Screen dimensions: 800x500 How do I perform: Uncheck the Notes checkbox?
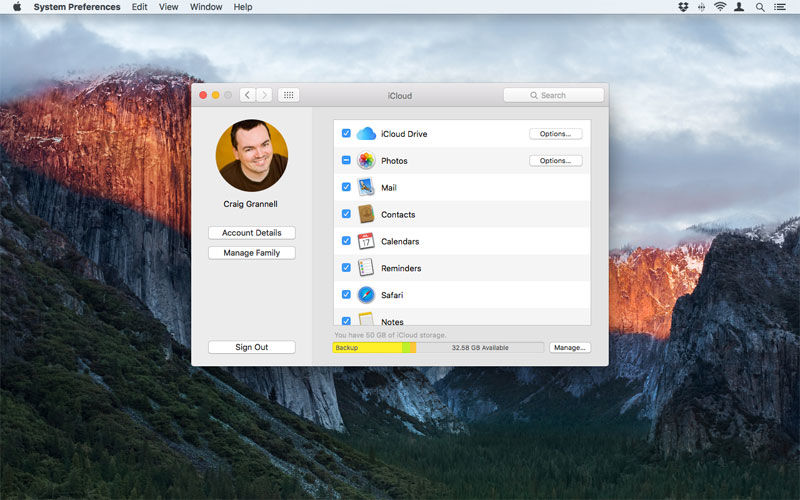(346, 321)
